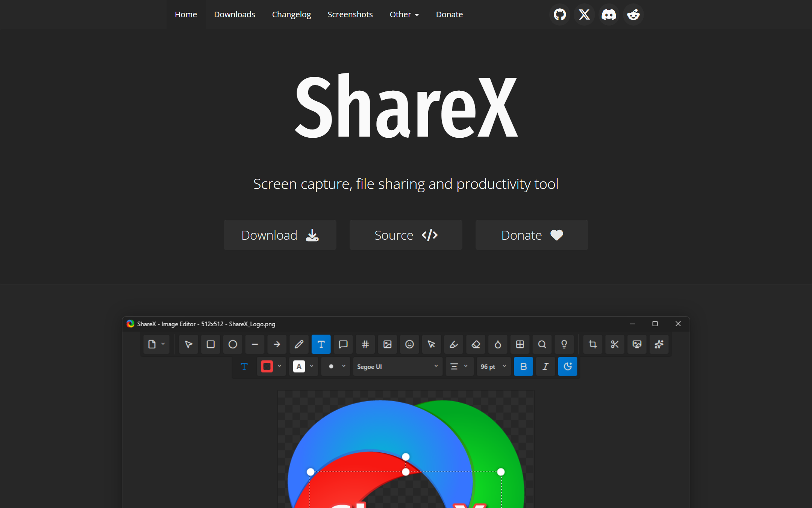
Task: Select the Rectangle drawing tool
Action: (211, 344)
